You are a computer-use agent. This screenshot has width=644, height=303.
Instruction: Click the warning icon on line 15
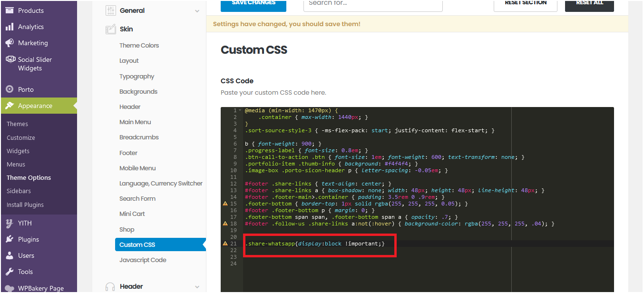coord(225,204)
